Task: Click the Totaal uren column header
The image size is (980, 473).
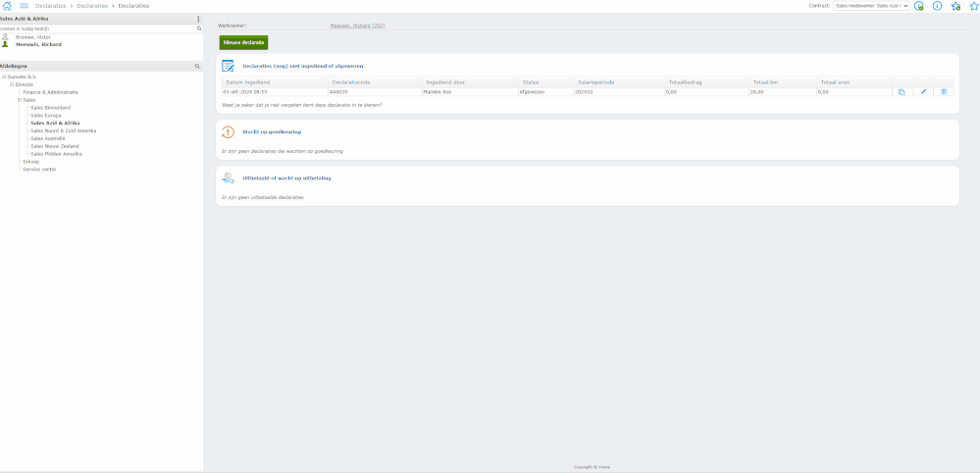Action: pos(853,81)
